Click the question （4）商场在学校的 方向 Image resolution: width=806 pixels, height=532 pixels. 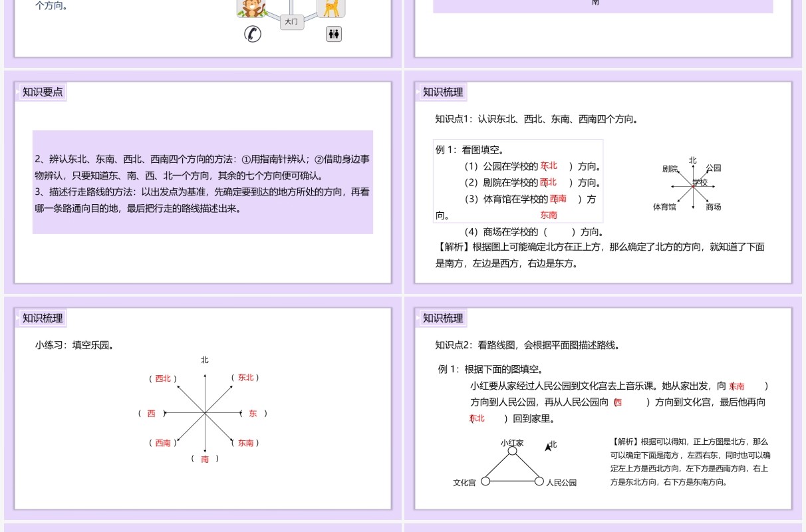point(533,232)
